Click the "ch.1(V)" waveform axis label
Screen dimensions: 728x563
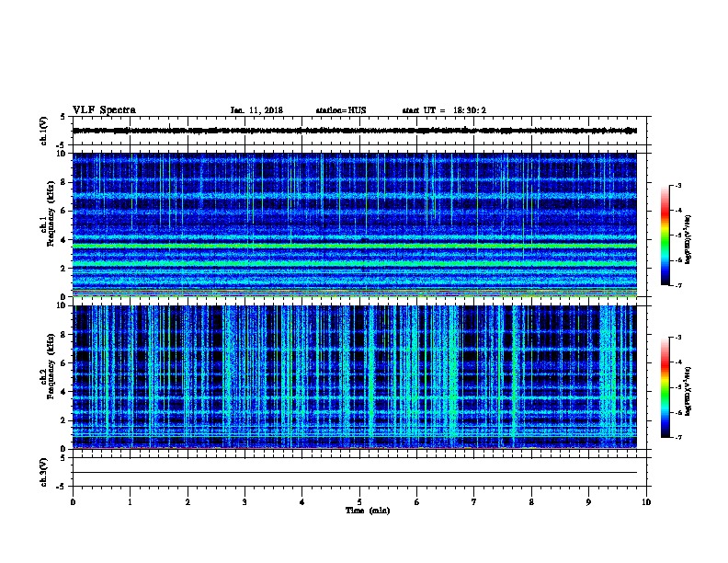coord(43,131)
